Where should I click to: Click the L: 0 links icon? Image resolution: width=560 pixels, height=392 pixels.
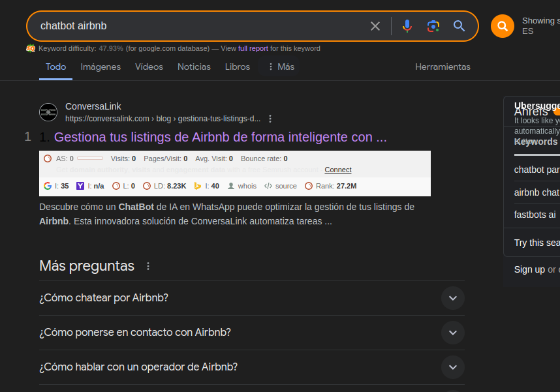[116, 186]
